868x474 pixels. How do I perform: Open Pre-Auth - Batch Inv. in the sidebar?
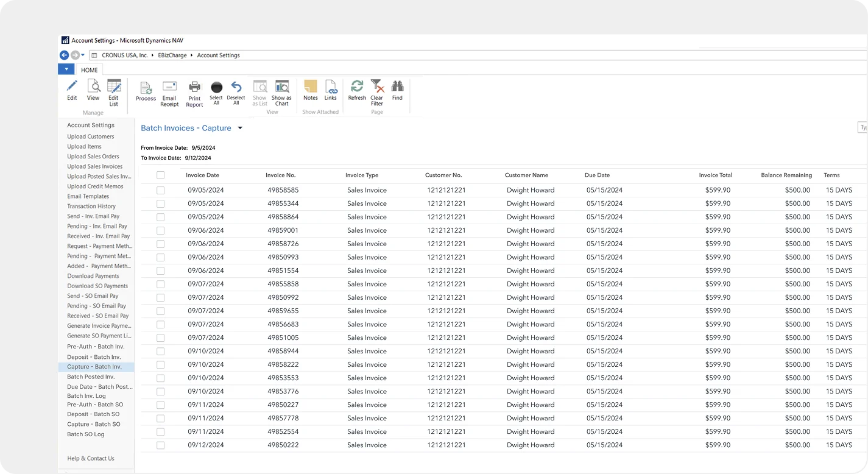tap(96, 347)
